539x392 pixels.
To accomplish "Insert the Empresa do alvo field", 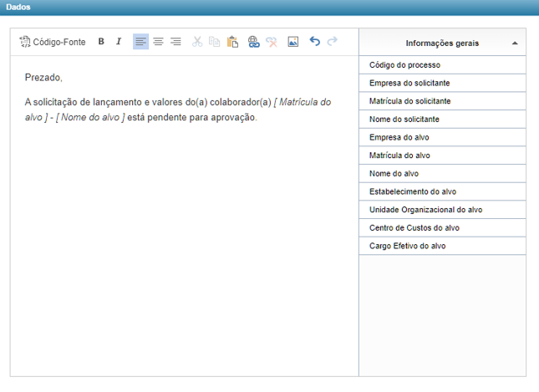I will (442, 137).
